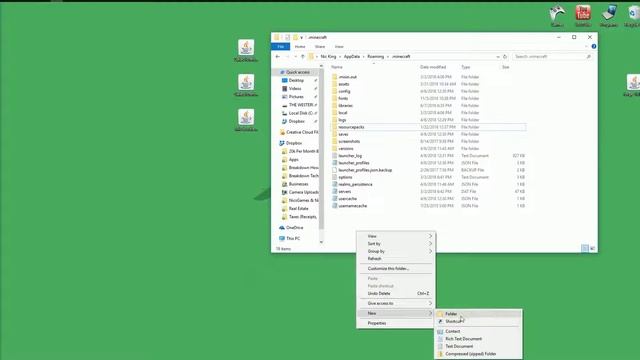Select the resourcepacks folder row

click(428, 127)
